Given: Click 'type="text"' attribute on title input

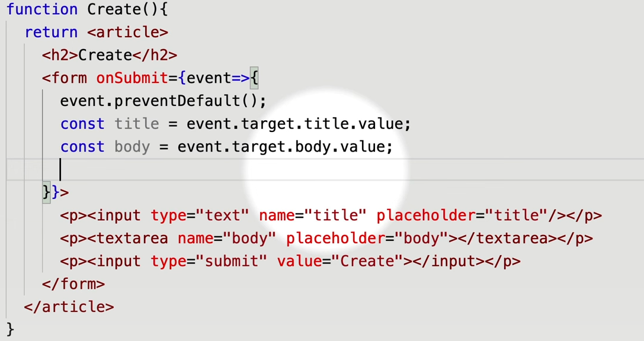Looking at the screenshot, I should [x=200, y=215].
